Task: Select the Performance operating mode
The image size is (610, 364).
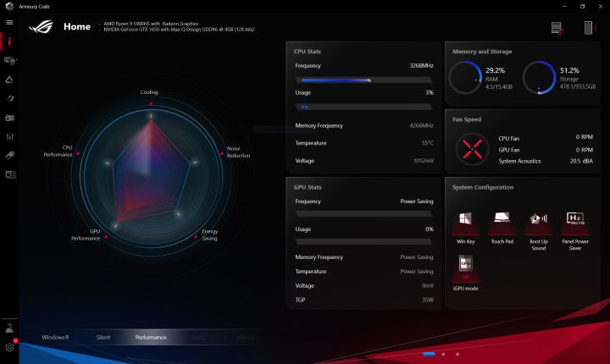Action: [x=151, y=337]
